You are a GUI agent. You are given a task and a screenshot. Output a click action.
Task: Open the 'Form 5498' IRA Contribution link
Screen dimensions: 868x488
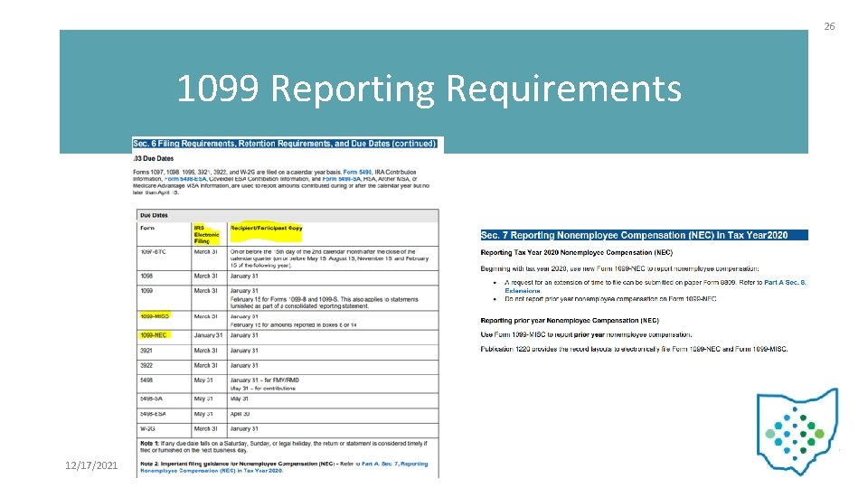357,172
